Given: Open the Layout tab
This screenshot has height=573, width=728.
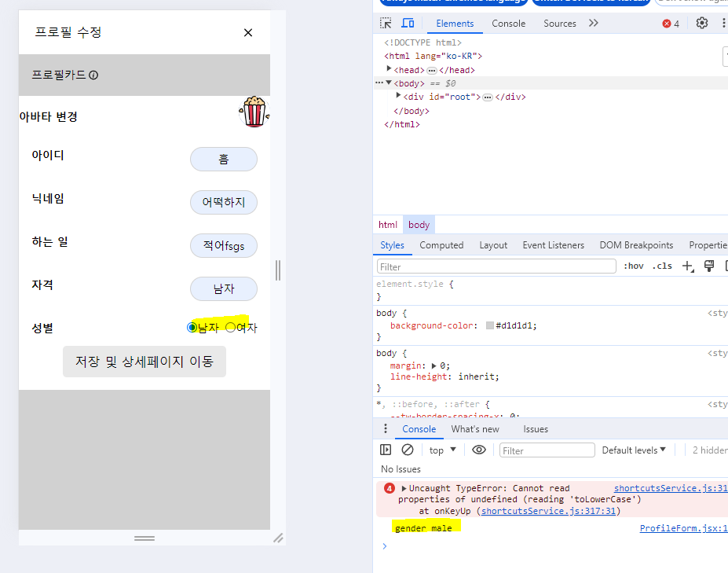Looking at the screenshot, I should 493,245.
